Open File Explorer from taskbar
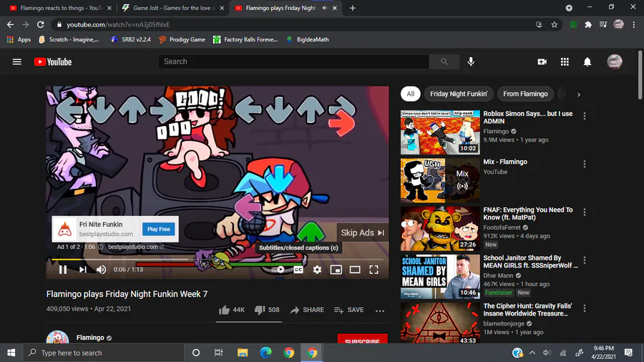Screen dimensions: 644x362 (x=243, y=353)
